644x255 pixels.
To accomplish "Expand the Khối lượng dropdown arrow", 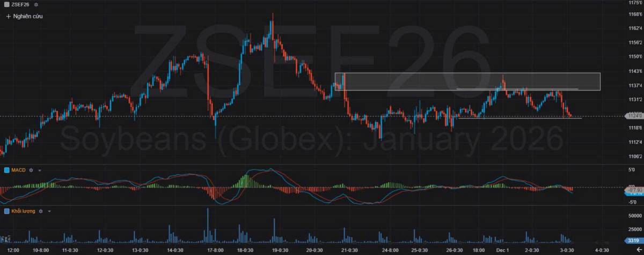I will [49, 211].
